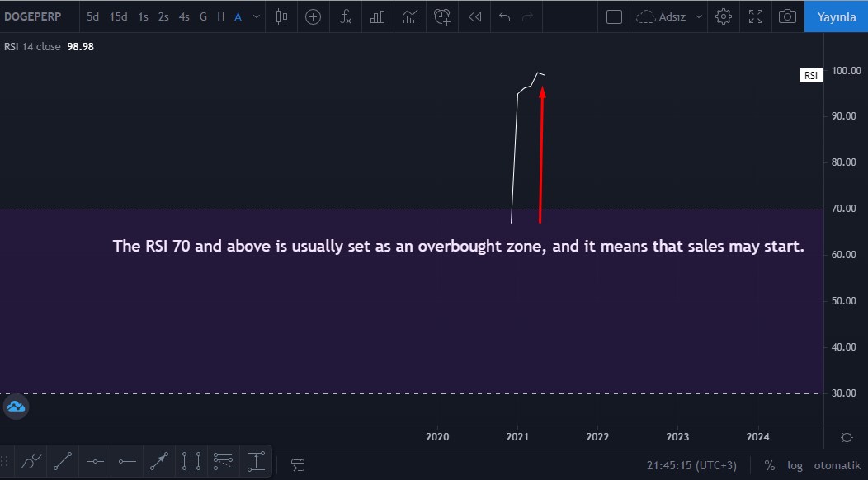Click the 2024 label on time axis
The width and height of the screenshot is (868, 480).
pos(757,437)
